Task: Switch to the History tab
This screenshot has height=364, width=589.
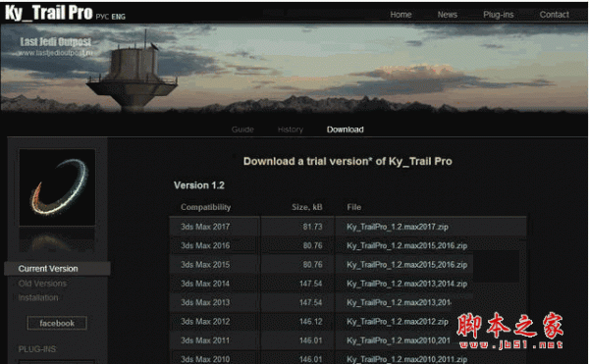Action: tap(290, 130)
